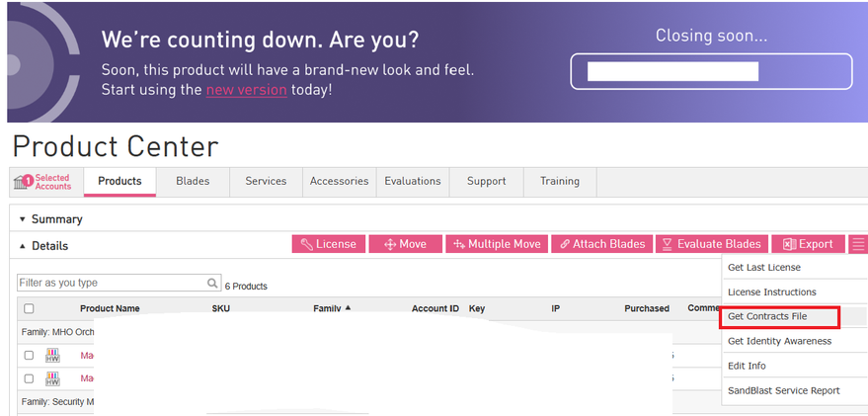Check the first product row checkbox

pos(29,355)
